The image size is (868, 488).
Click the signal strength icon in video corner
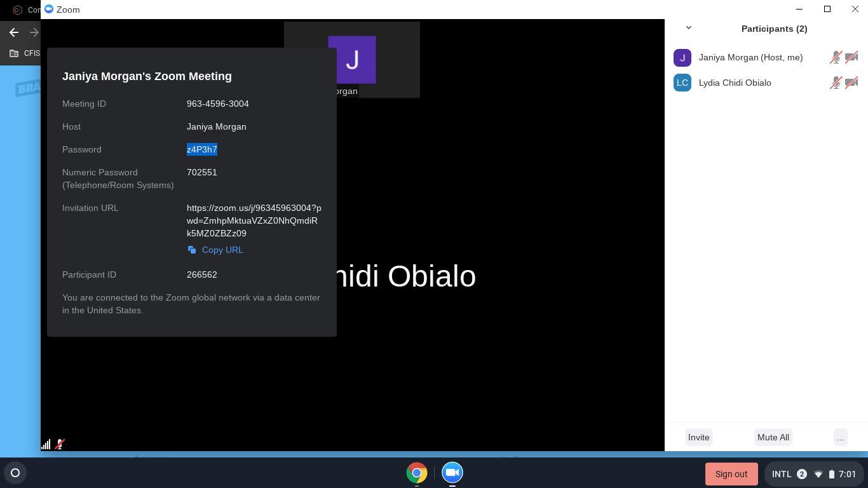pyautogui.click(x=46, y=444)
